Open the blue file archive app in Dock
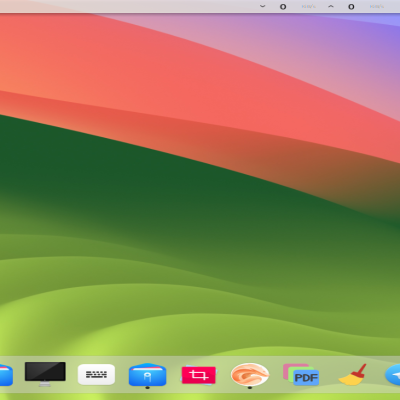This screenshot has width=400, height=400. [x=147, y=375]
